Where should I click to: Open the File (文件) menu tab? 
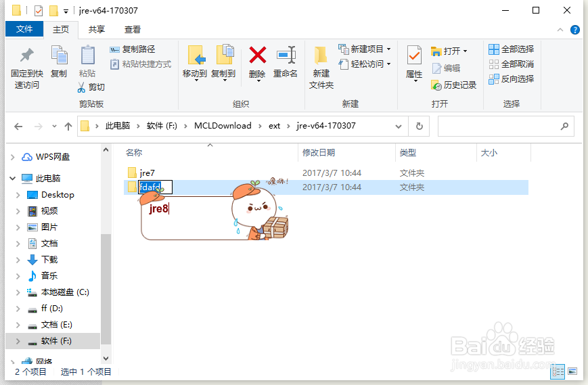tap(24, 29)
